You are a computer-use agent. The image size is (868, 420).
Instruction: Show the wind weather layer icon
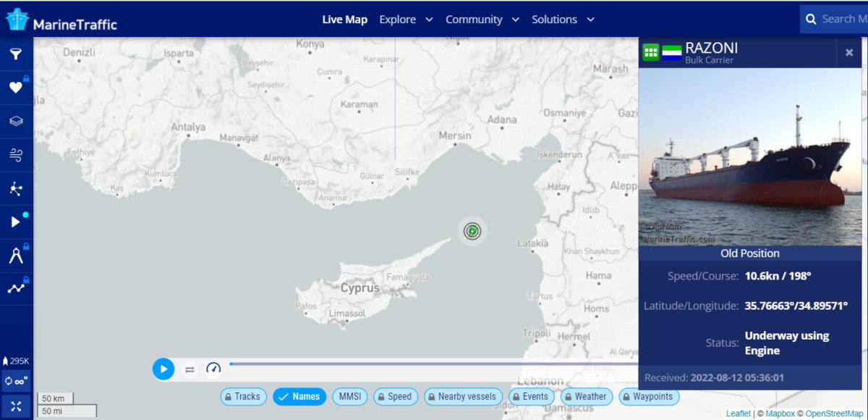coord(16,155)
